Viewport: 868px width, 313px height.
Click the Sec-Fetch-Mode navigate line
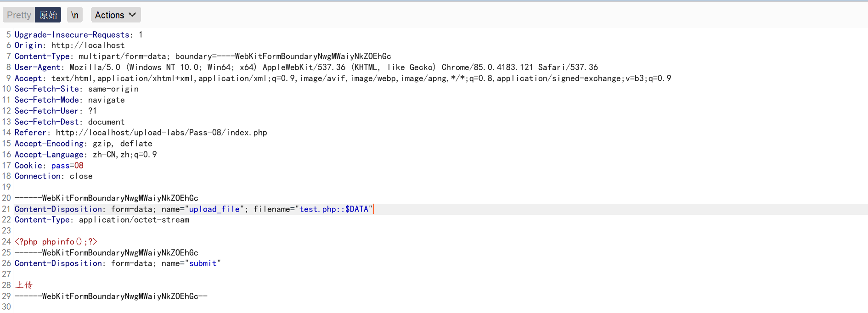[70, 100]
